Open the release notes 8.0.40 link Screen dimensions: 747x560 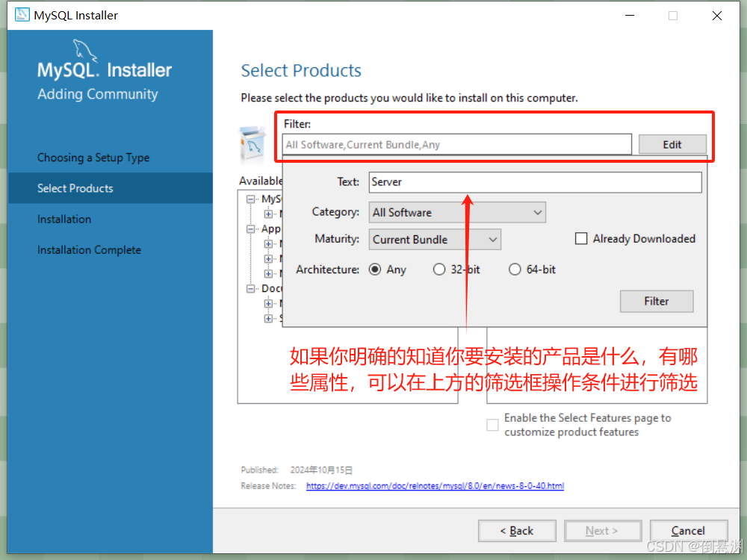(435, 486)
